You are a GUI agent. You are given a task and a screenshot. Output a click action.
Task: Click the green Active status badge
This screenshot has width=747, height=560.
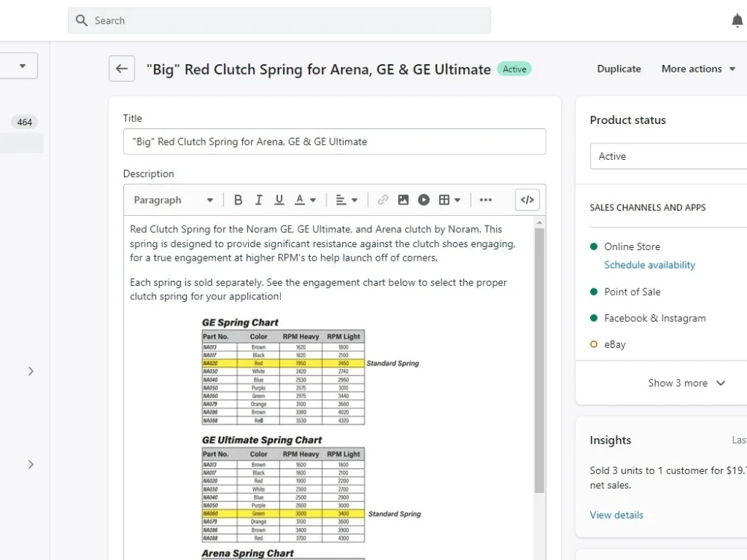(x=515, y=69)
